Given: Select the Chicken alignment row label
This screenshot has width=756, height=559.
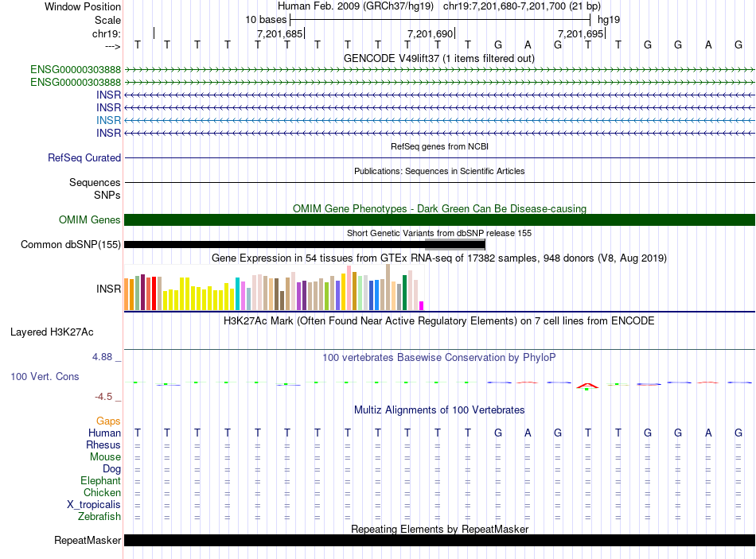Looking at the screenshot, I should point(102,493).
